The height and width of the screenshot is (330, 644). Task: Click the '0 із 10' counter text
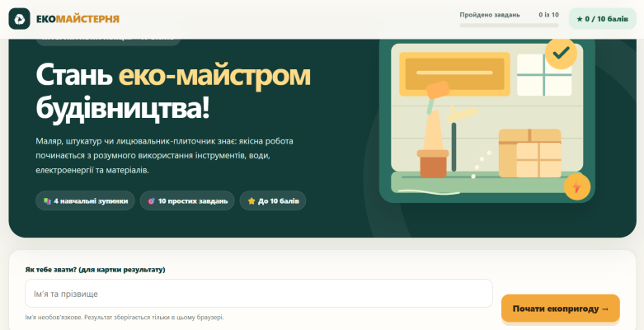point(548,15)
